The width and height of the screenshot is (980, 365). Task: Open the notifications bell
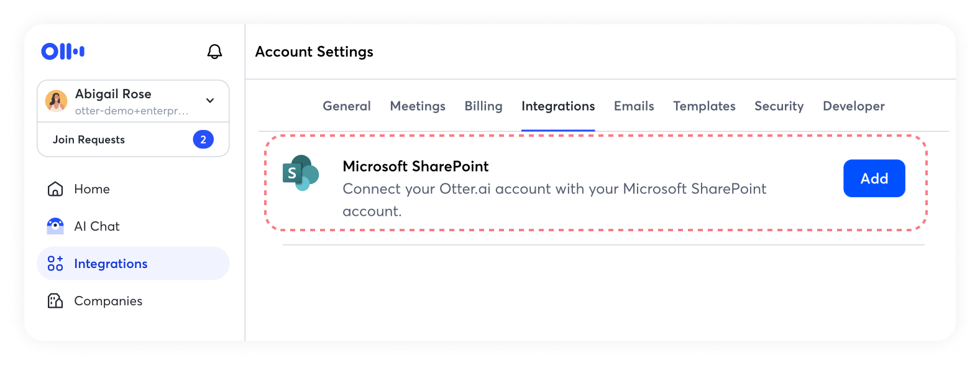(x=214, y=52)
